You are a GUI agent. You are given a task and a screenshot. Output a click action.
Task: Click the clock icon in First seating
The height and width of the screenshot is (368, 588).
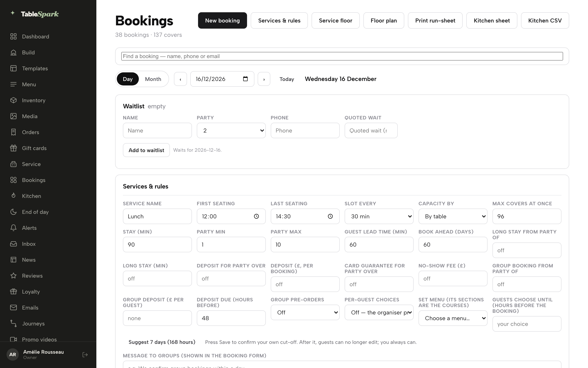[256, 216]
